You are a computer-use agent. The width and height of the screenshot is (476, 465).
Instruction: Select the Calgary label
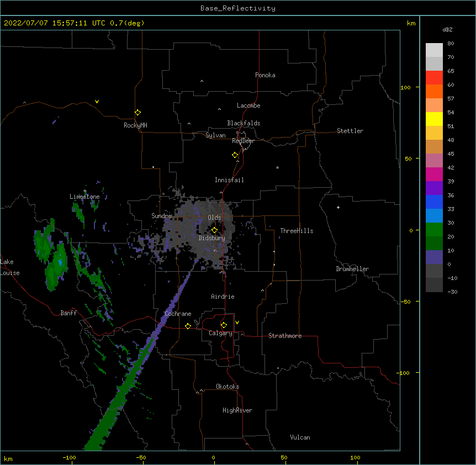220,333
